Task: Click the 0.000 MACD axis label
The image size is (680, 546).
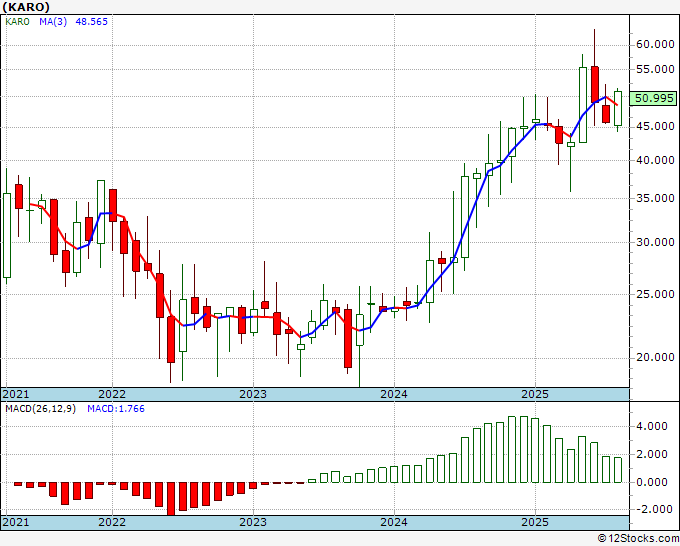Action: [x=651, y=482]
